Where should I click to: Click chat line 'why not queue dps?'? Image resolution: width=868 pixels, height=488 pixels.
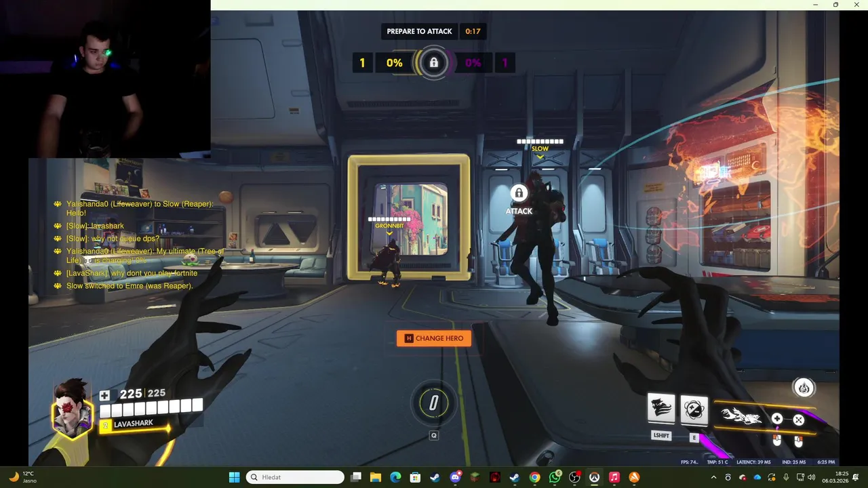pos(113,239)
